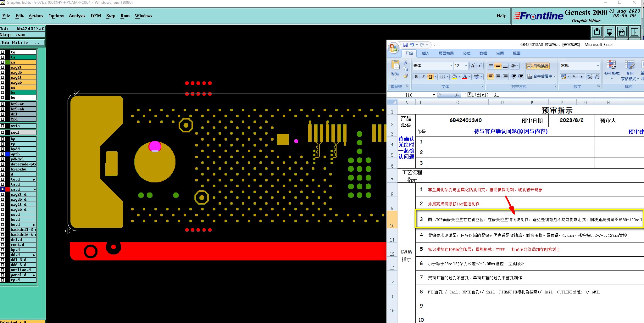
Task: Click the Cut scissors icon in Excel
Action: tap(406, 63)
